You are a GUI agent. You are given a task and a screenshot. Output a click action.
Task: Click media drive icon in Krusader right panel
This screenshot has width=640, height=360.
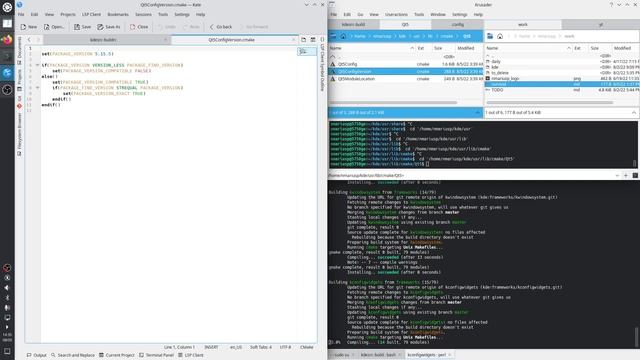[x=490, y=36]
